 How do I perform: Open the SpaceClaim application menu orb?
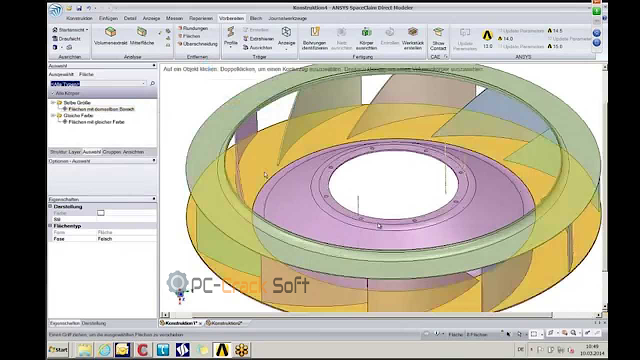click(x=56, y=10)
